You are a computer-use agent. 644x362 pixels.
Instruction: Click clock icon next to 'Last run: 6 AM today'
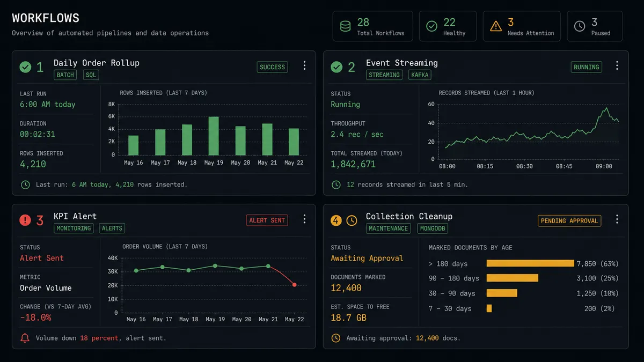click(x=25, y=184)
